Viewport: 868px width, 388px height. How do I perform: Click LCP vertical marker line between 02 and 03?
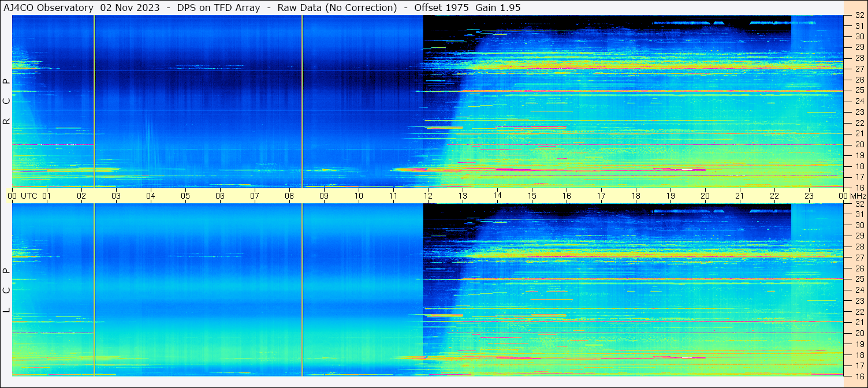[94, 290]
